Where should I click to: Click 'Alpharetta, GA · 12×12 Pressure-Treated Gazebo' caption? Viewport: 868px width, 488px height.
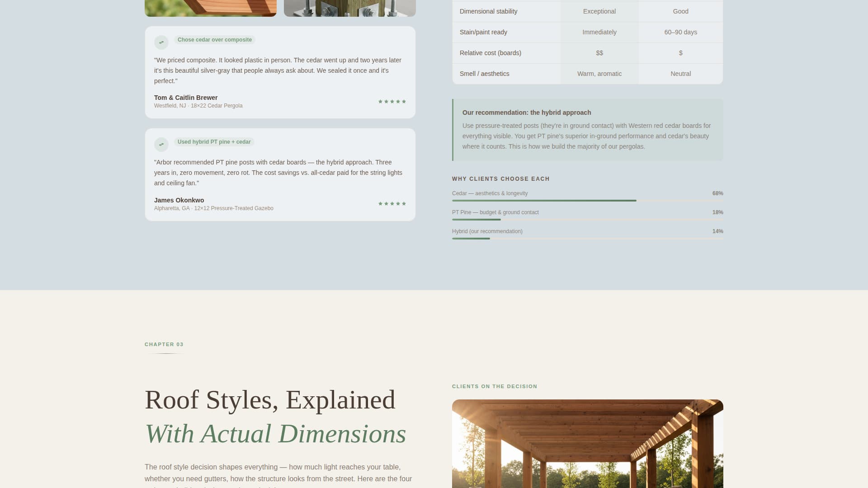[x=214, y=208]
